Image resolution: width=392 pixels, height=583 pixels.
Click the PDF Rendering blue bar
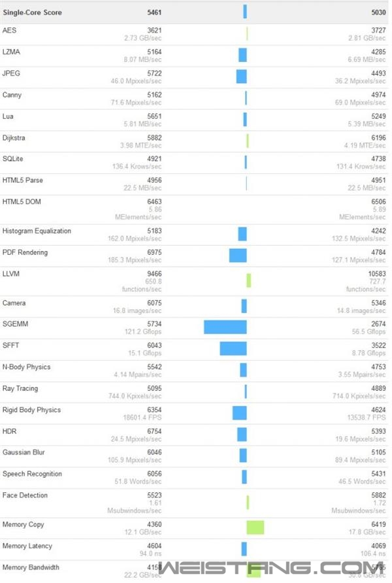(x=238, y=255)
